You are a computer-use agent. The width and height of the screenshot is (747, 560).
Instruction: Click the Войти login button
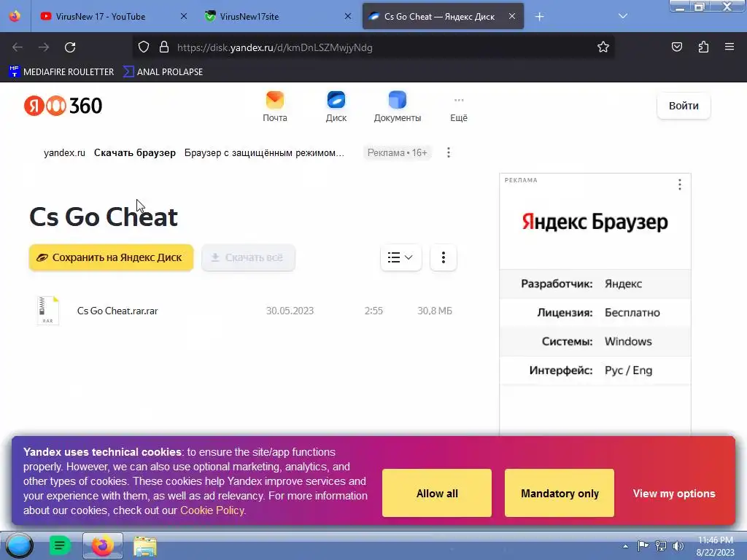684,106
